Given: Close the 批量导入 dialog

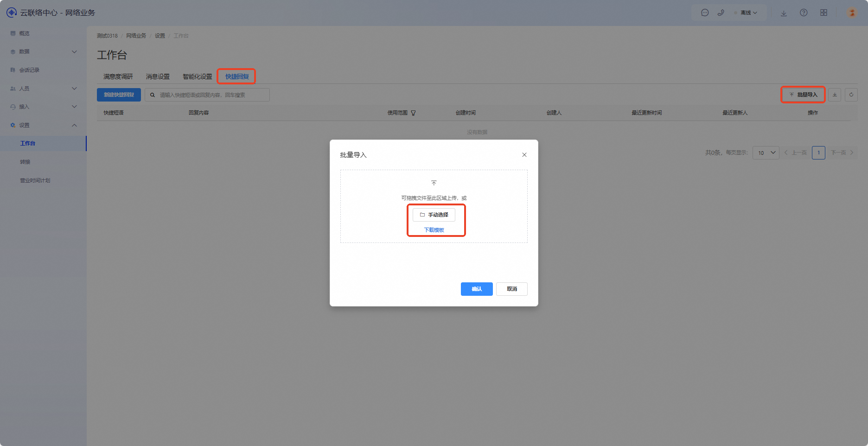Looking at the screenshot, I should click(524, 155).
